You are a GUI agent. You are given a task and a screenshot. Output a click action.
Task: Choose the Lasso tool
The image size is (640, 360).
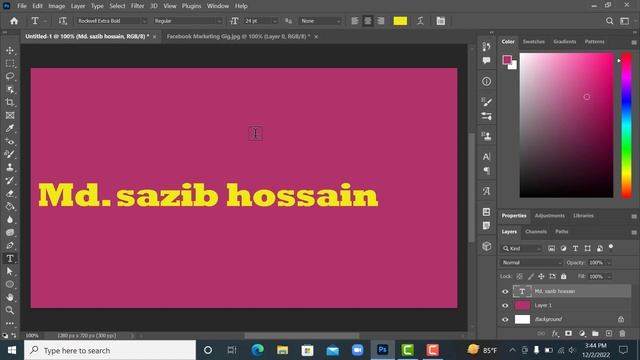click(10, 76)
